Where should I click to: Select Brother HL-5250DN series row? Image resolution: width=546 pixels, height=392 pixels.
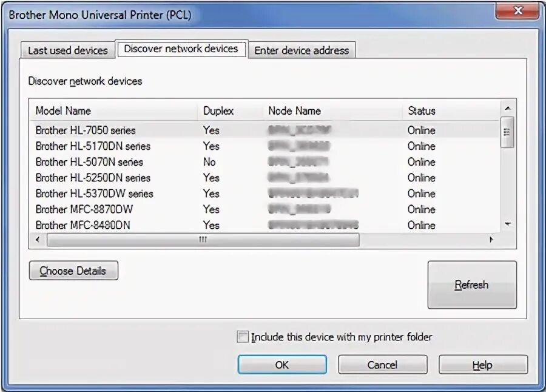tap(265, 178)
